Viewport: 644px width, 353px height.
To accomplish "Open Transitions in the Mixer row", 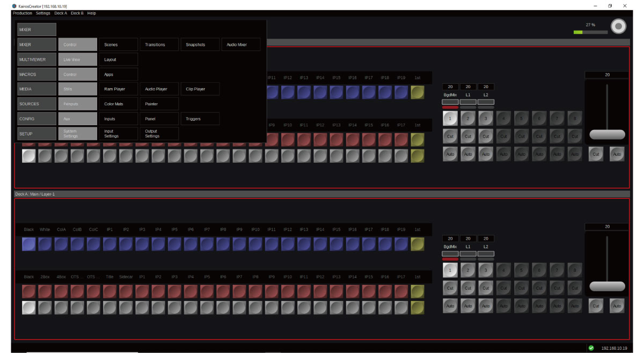I will click(159, 45).
